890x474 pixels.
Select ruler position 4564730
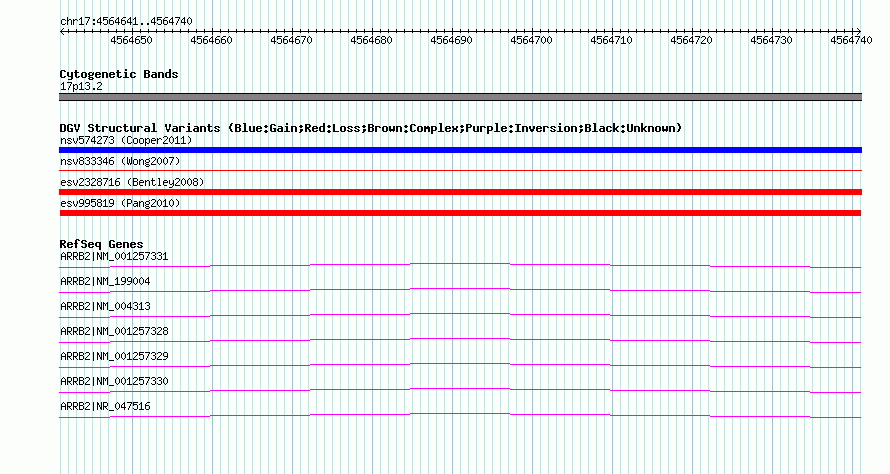pyautogui.click(x=771, y=40)
